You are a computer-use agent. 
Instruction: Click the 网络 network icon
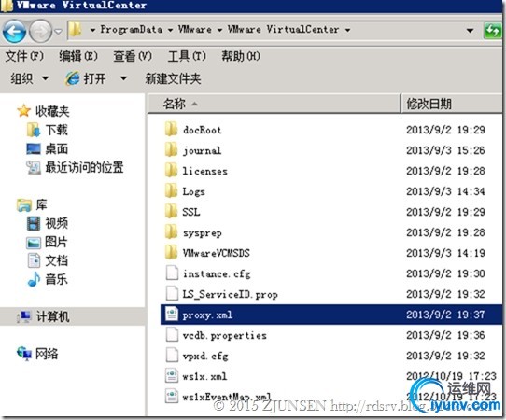tap(24, 354)
